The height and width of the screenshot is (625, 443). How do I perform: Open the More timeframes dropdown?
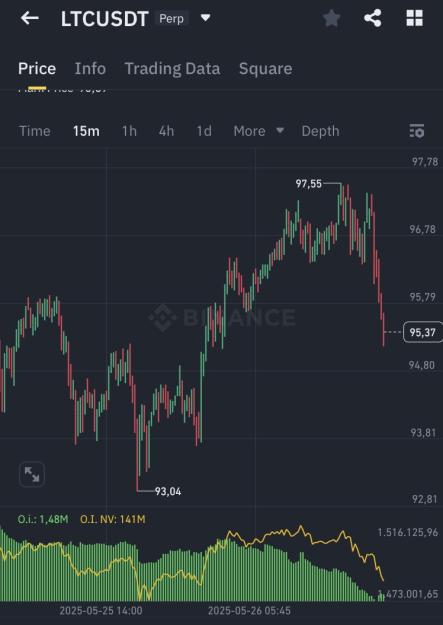coord(259,131)
